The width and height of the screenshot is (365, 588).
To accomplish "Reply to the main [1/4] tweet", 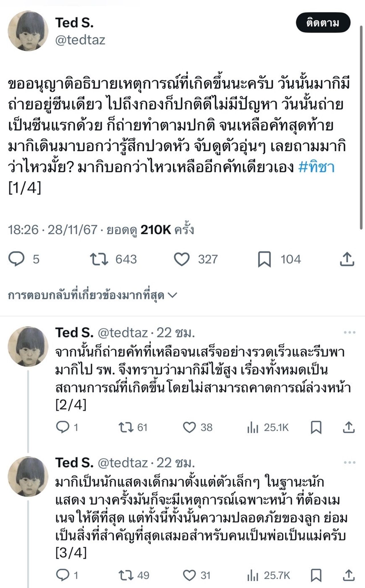I will [x=16, y=259].
